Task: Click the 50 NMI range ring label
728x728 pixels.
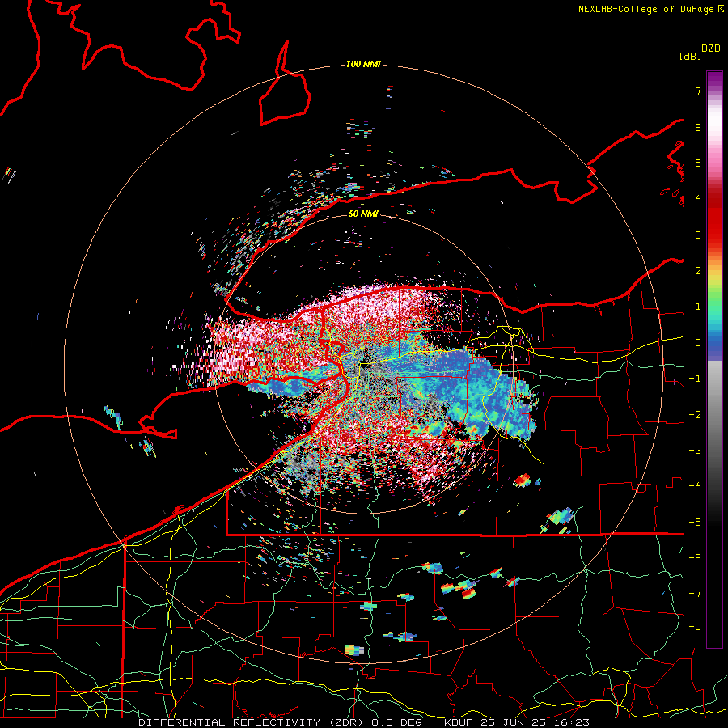Action: tap(363, 214)
